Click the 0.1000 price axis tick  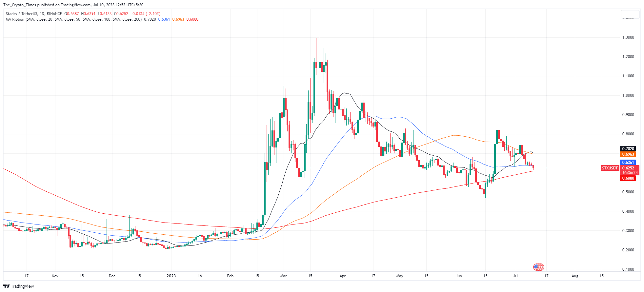[628, 269]
